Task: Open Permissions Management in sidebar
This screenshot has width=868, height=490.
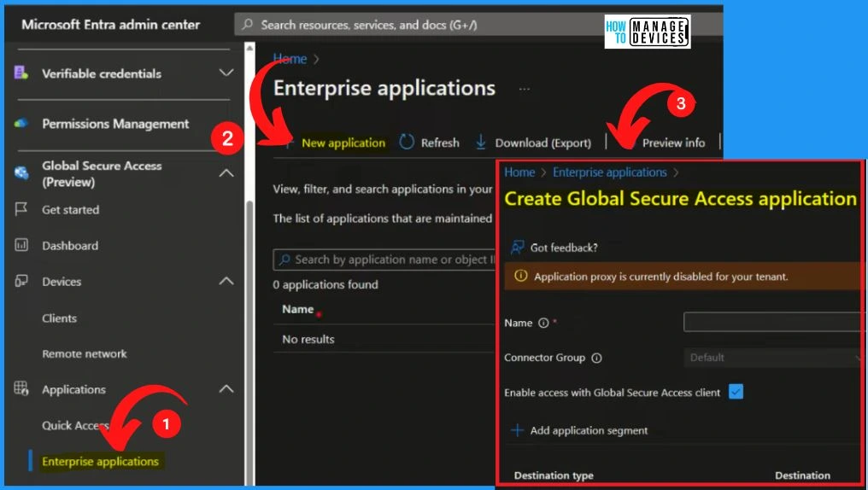Action: coord(115,124)
